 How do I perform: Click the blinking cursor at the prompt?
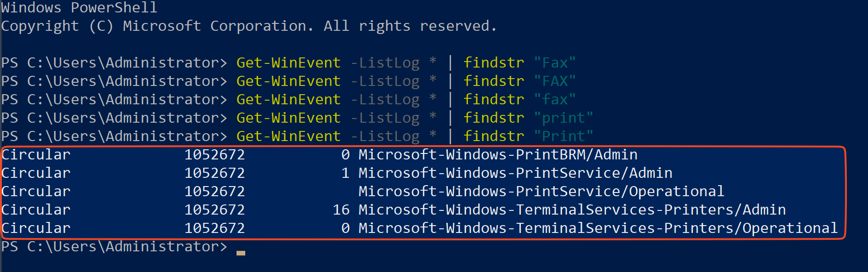pos(241,253)
